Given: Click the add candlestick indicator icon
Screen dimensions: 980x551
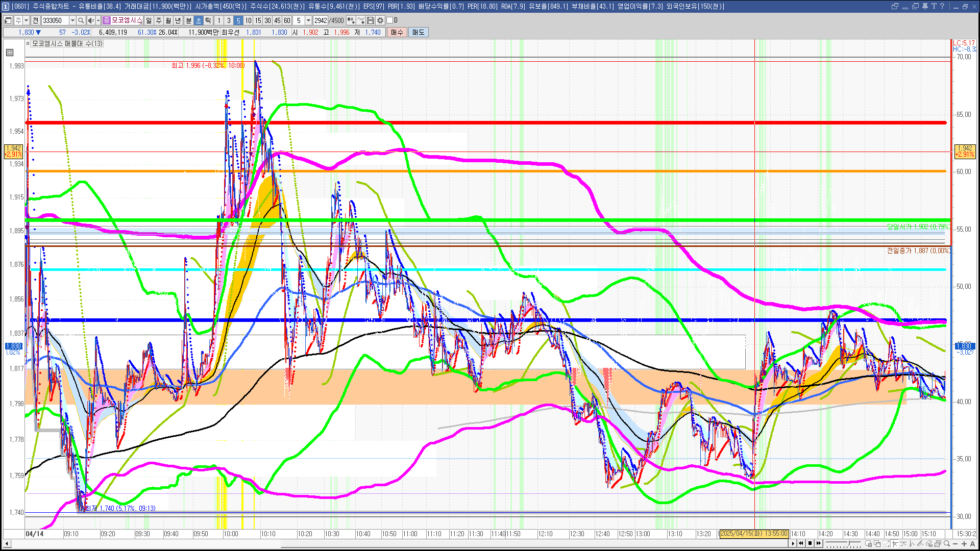Looking at the screenshot, I should (x=351, y=20).
